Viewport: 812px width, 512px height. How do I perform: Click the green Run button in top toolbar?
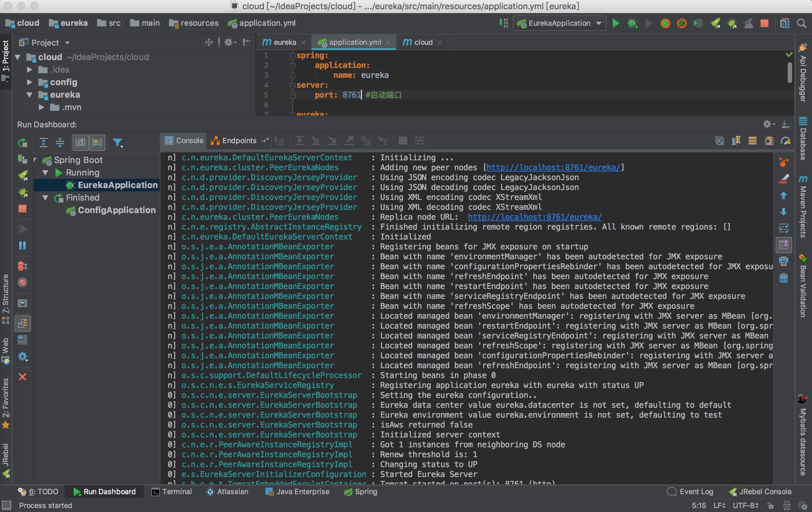[615, 23]
